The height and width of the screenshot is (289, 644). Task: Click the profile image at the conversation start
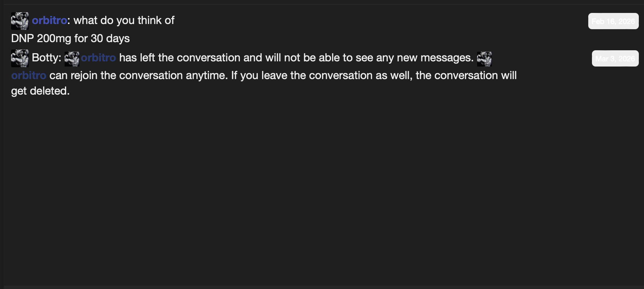click(x=19, y=21)
